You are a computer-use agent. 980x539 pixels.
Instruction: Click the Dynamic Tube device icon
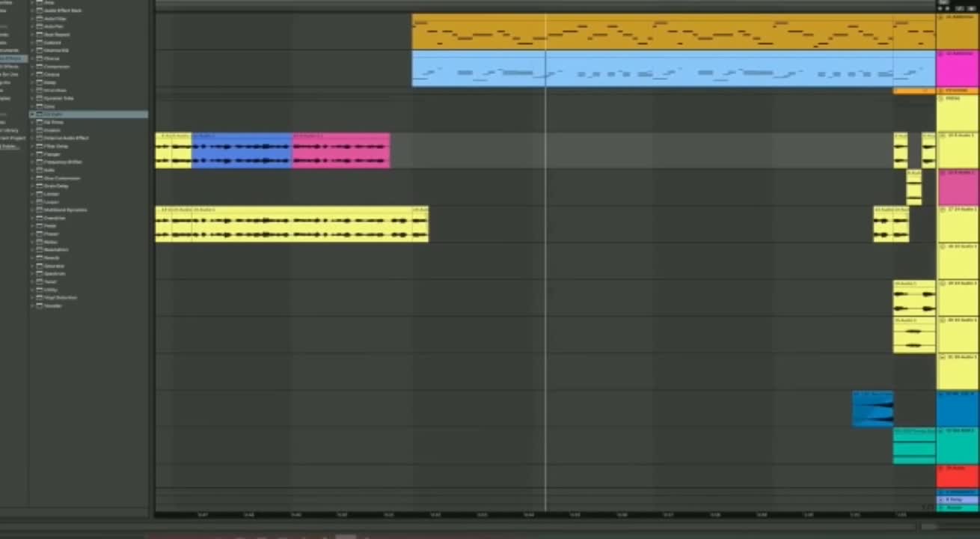pyautogui.click(x=40, y=98)
